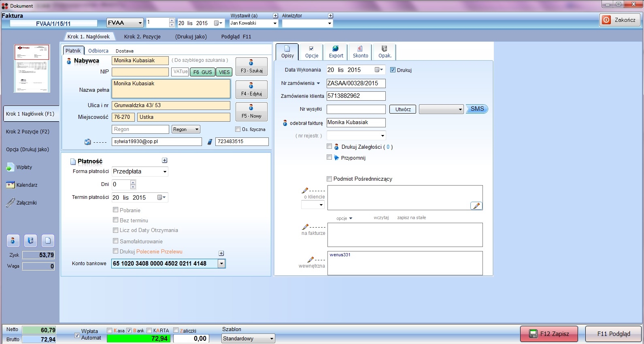
Task: Enable the Pobranie checkbox
Action: (116, 210)
